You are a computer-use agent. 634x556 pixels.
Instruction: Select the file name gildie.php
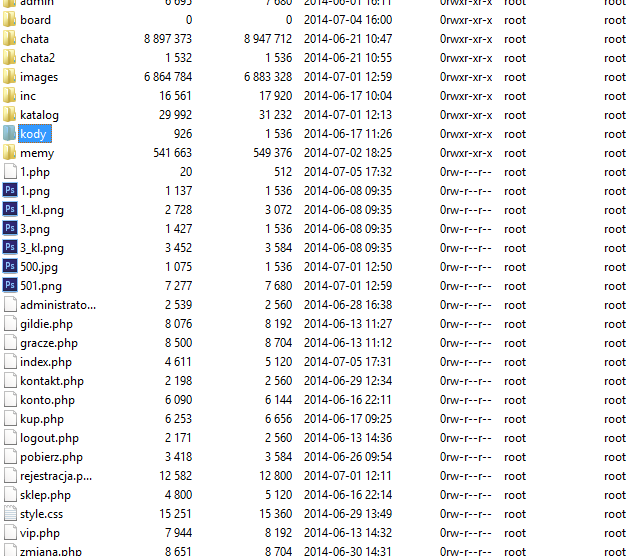46,324
